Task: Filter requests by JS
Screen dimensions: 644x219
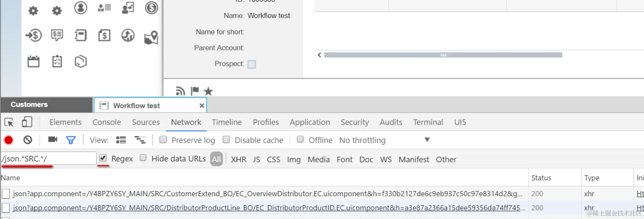Action: pos(256,160)
